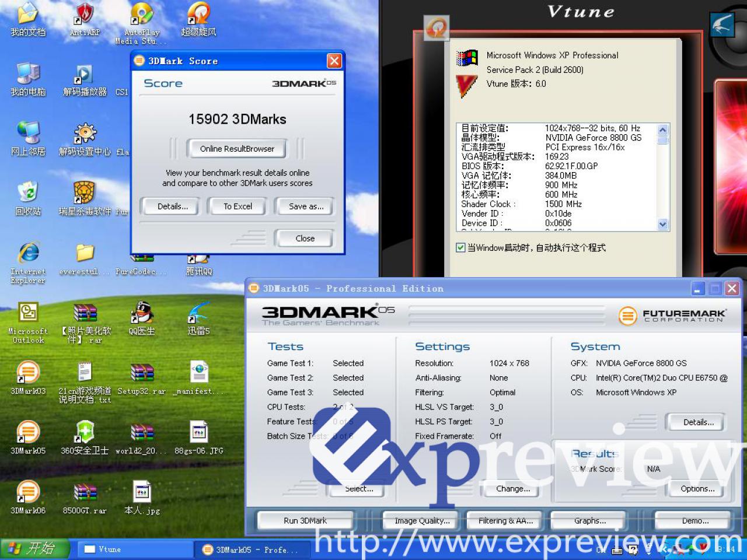Launch 3DMark06 desktop shortcut
This screenshot has width=747, height=560.
tap(27, 498)
